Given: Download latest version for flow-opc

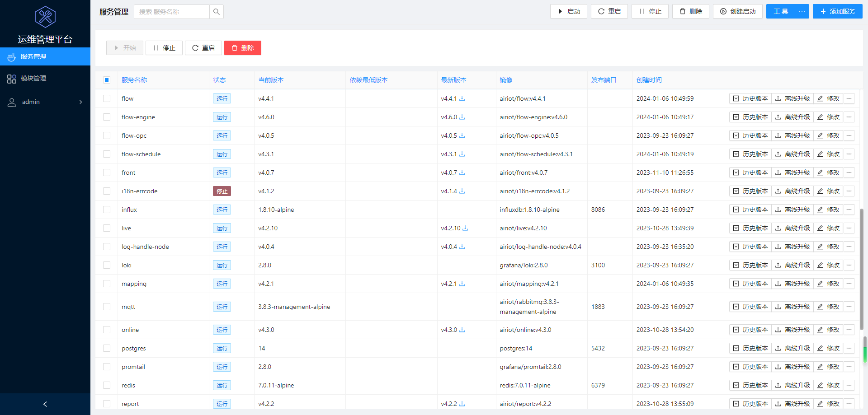Looking at the screenshot, I should pyautogui.click(x=462, y=135).
